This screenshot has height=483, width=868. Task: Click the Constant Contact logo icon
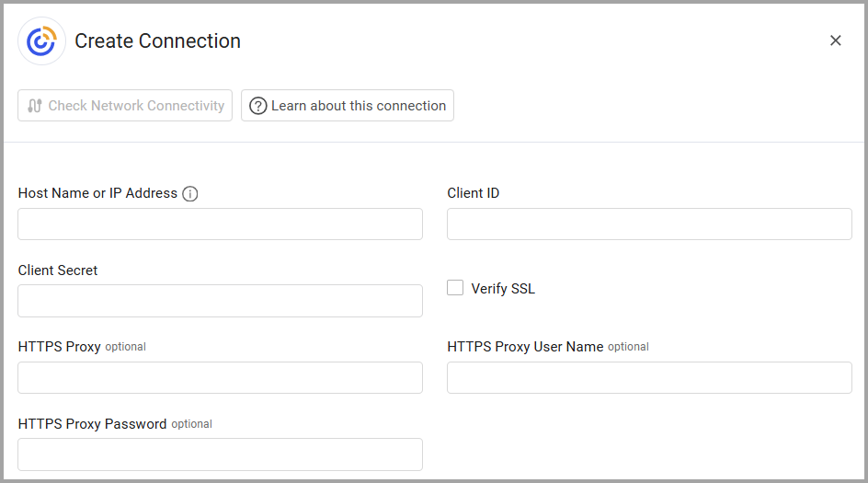41,41
